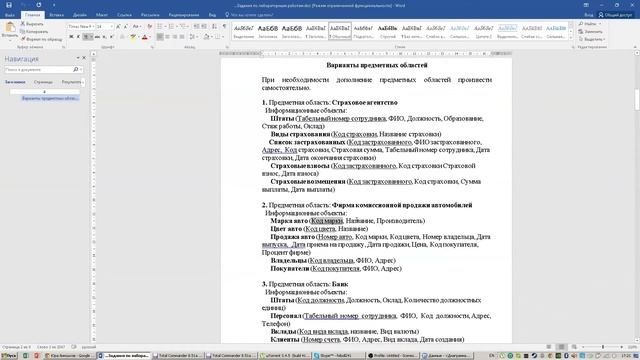Apply the Строгий style in gallery
The image size is (640, 360).
[387, 31]
